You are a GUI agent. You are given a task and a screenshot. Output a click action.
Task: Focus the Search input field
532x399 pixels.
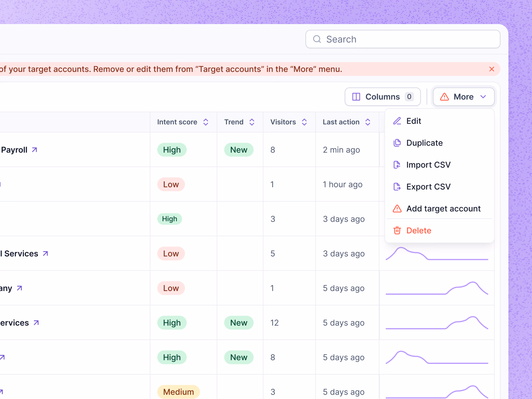pyautogui.click(x=403, y=39)
